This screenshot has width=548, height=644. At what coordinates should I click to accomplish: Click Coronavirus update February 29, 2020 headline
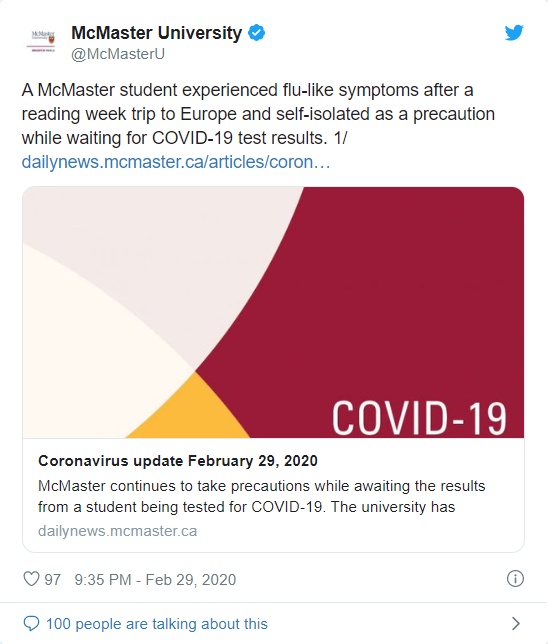click(178, 461)
